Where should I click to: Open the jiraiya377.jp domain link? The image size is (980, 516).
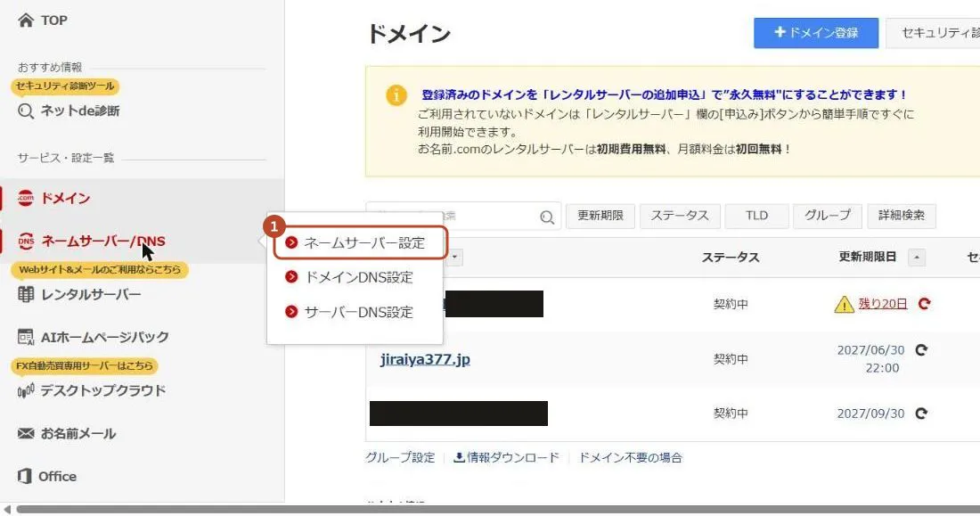click(x=425, y=360)
